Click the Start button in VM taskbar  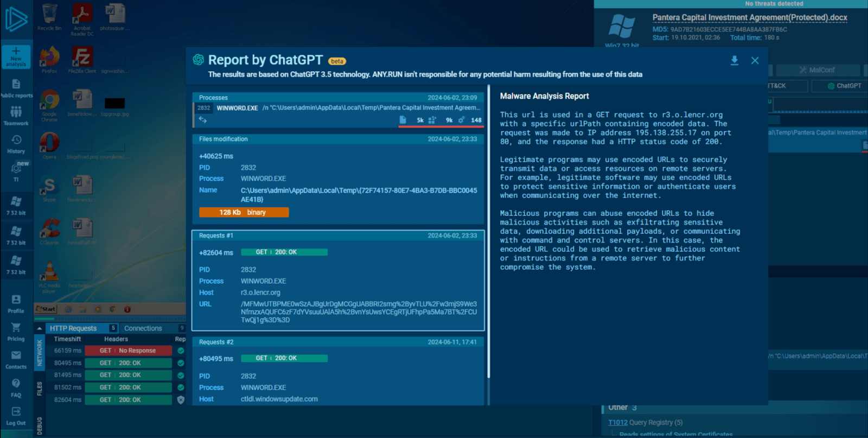click(46, 309)
